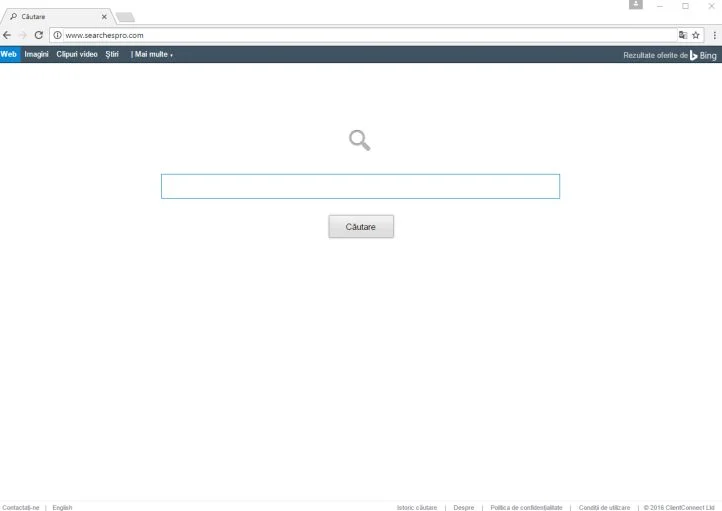
Task: View site information icon in the address bar
Action: click(57, 35)
